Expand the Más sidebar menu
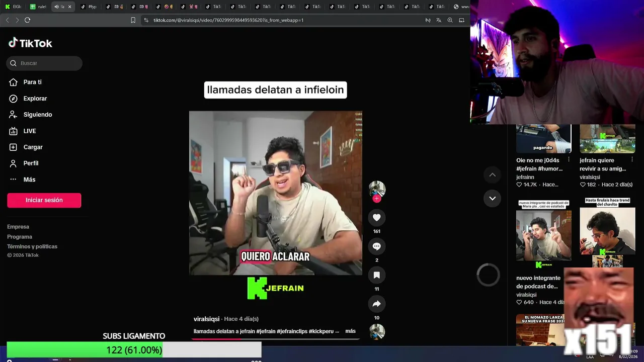The width and height of the screenshot is (644, 362). tap(29, 179)
